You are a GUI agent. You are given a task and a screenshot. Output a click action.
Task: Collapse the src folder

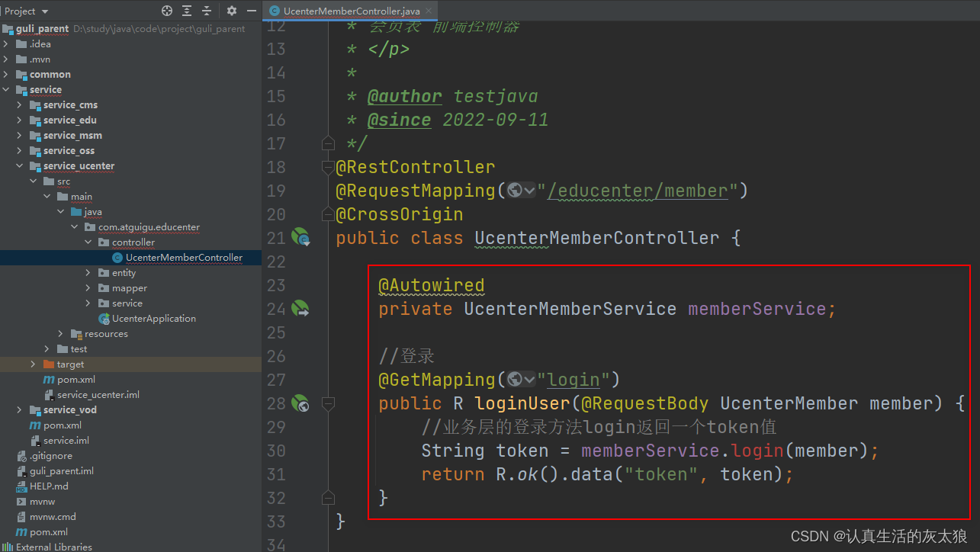(34, 181)
